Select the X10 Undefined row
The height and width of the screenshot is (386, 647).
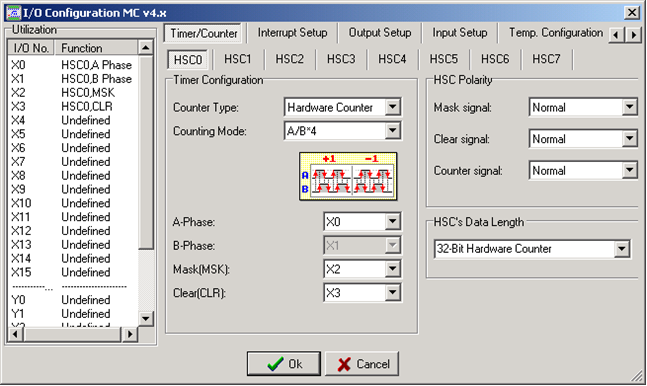point(73,203)
